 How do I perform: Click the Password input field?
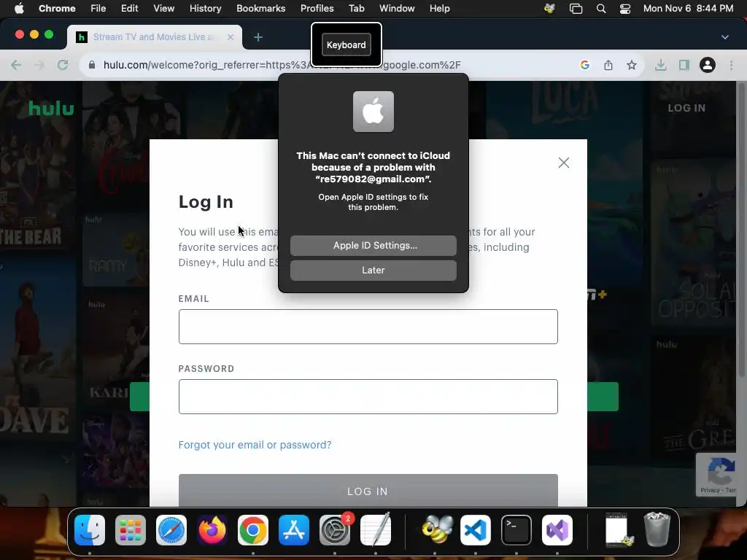(x=368, y=397)
